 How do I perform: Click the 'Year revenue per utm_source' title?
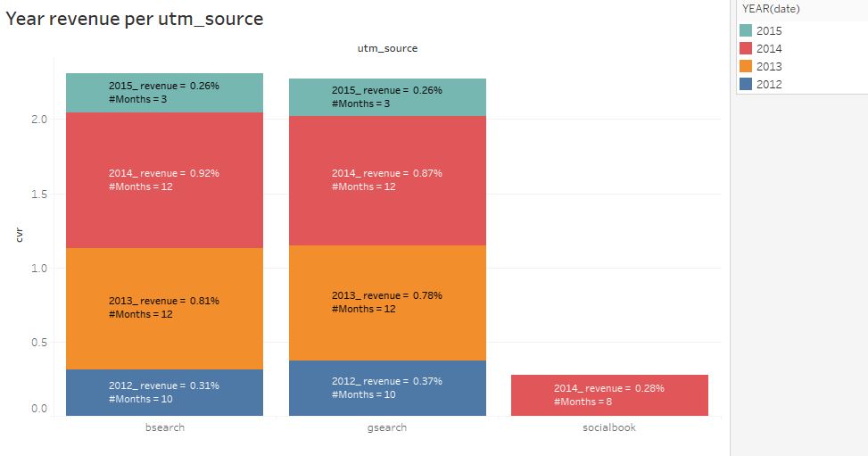(x=135, y=19)
